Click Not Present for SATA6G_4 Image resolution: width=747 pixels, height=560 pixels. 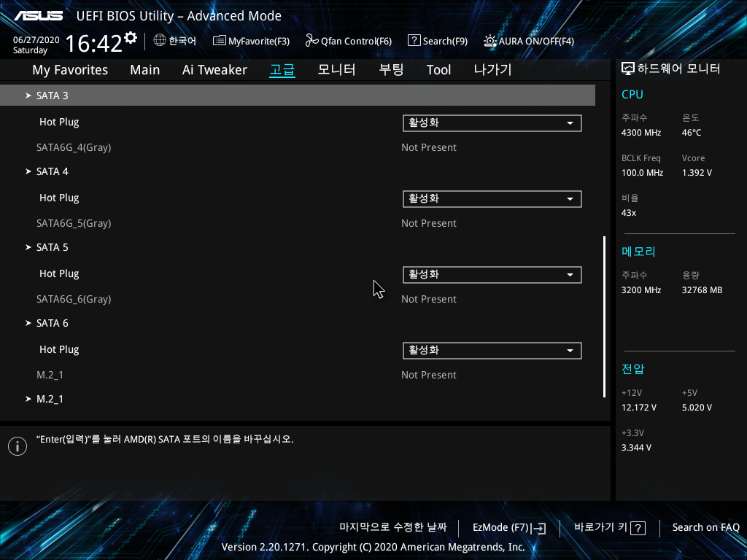coord(429,147)
